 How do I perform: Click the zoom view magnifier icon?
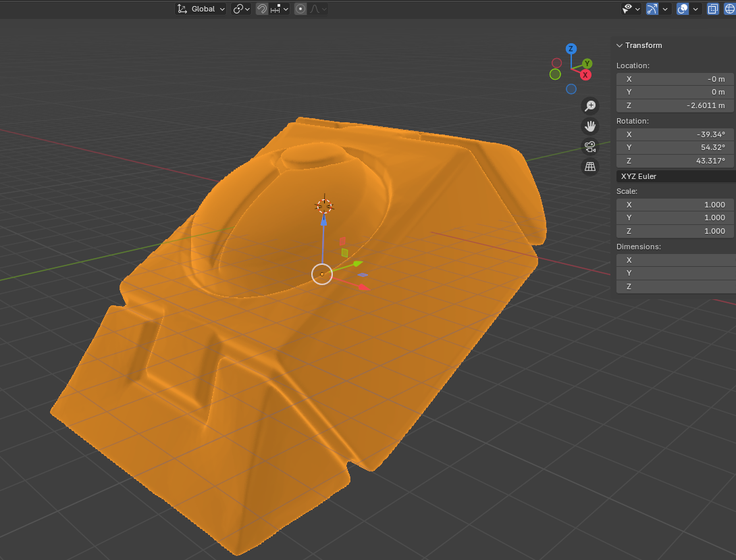(590, 106)
